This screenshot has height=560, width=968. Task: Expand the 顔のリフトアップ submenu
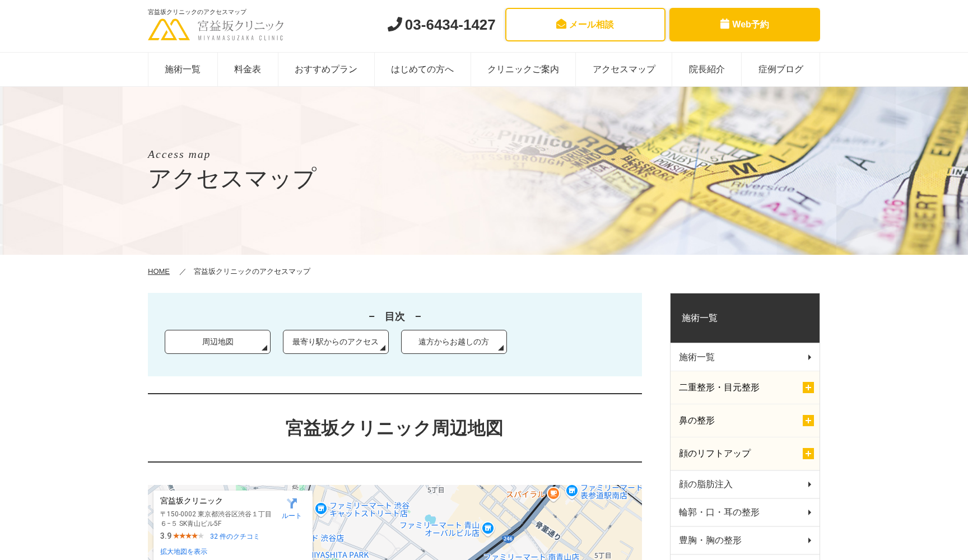pos(808,453)
